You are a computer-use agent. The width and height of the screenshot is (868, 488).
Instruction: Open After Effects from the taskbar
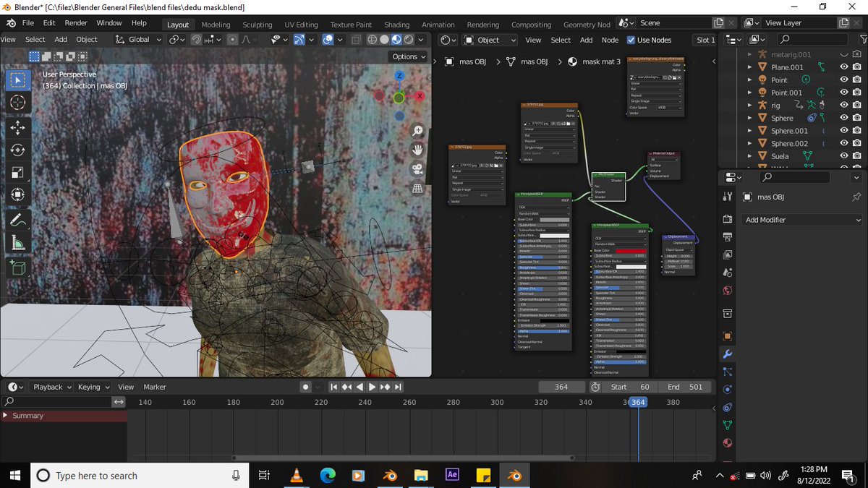tap(452, 475)
